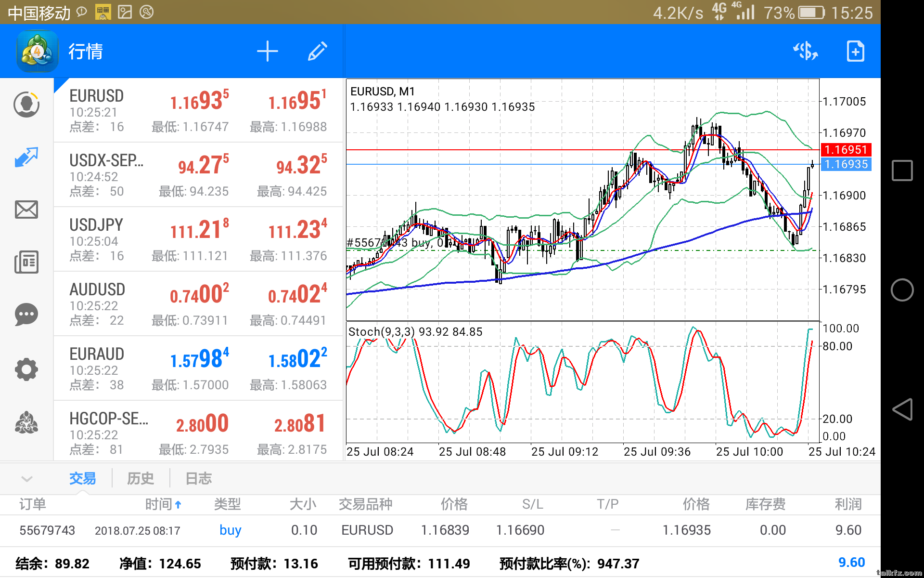Select the HGCOP-SE quote row
The width and height of the screenshot is (924, 578).
(x=198, y=432)
